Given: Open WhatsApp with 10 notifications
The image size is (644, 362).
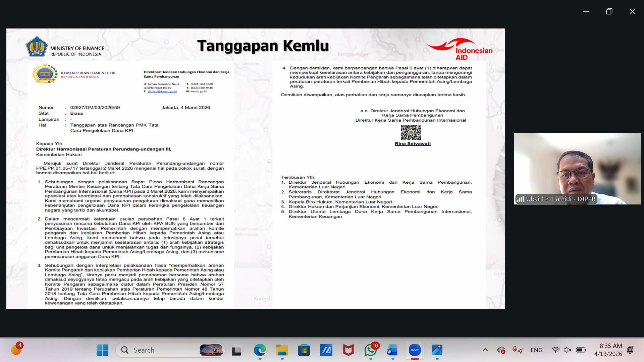Looking at the screenshot, I should (371, 350).
